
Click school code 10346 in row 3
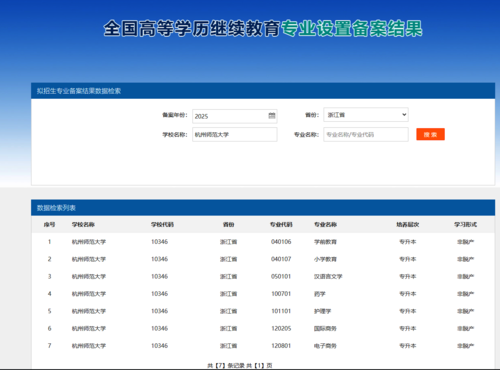(160, 276)
